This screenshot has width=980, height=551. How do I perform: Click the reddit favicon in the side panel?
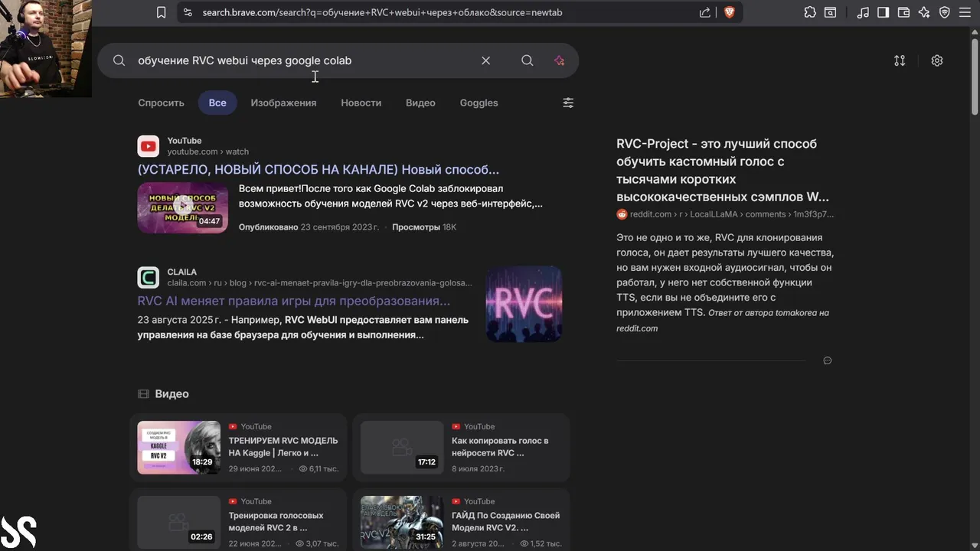(x=622, y=214)
